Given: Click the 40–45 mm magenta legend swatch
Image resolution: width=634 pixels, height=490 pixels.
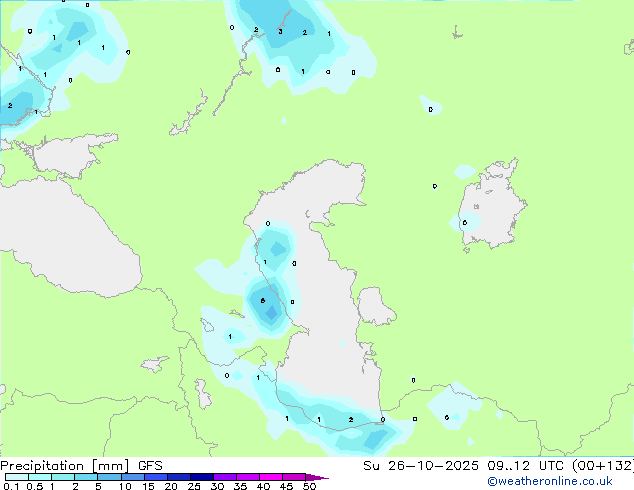Looking at the screenshot, I should [271, 477].
